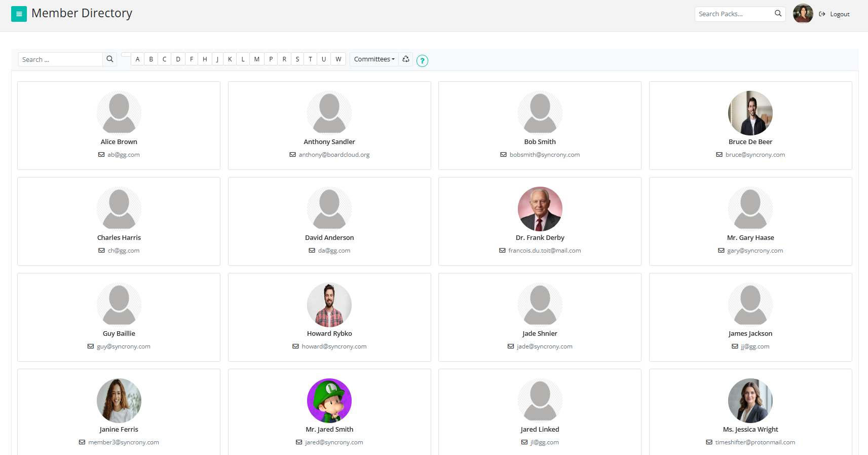Click envelope icon next to bruce@syncrony.com

tap(719, 155)
